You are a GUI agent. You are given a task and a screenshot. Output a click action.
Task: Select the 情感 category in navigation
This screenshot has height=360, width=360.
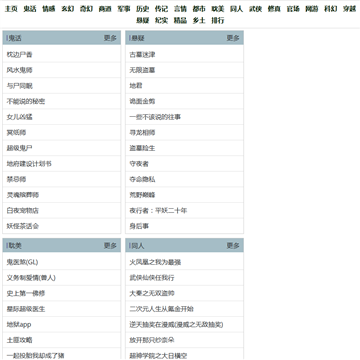[x=49, y=9]
